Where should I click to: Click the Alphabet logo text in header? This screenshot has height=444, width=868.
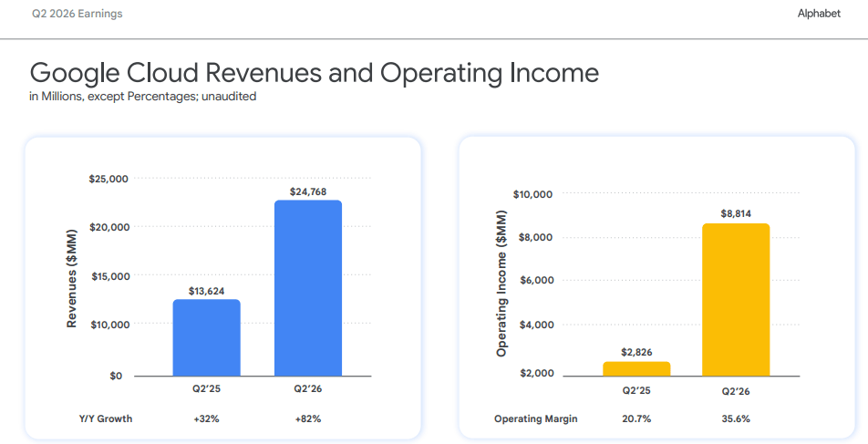tap(819, 14)
